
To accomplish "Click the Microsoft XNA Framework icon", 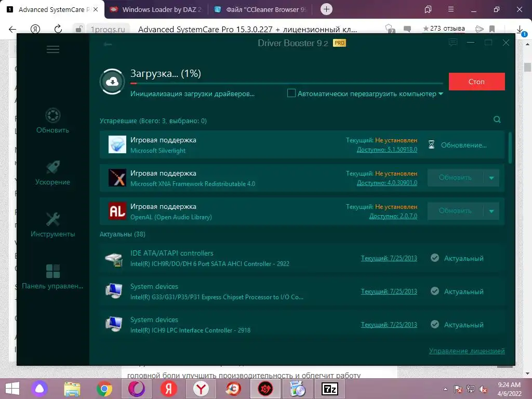I will [x=117, y=178].
